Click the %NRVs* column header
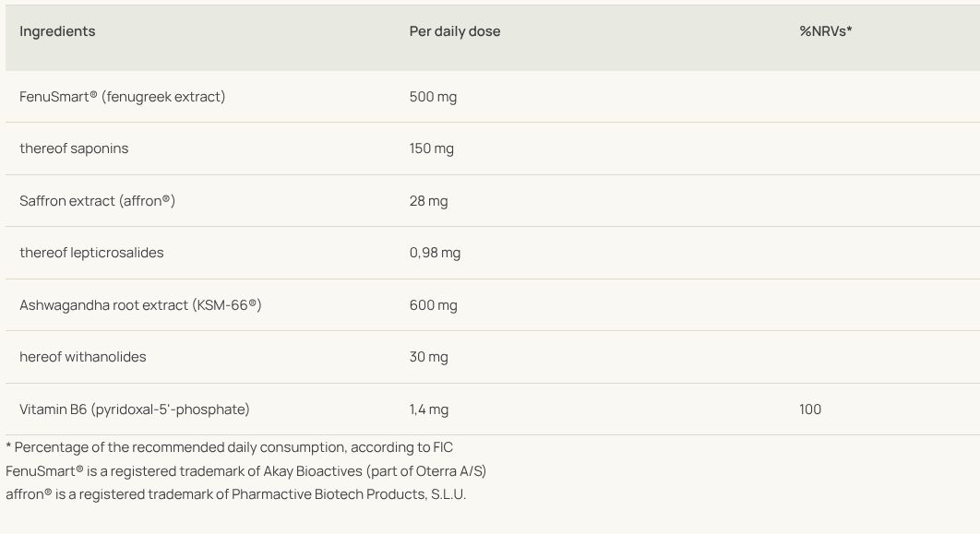Viewport: 980px width, 534px height. coord(825,31)
